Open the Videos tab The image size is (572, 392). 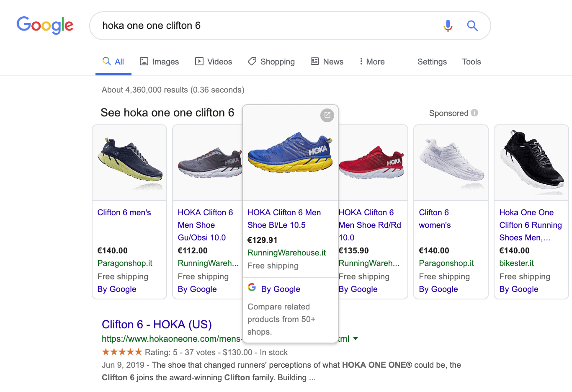pos(214,62)
